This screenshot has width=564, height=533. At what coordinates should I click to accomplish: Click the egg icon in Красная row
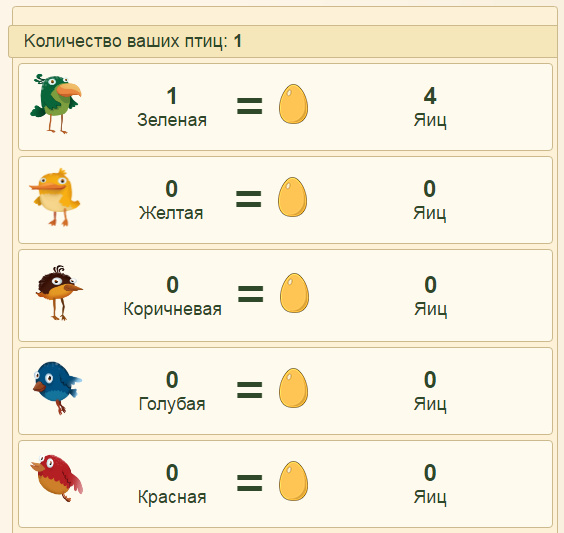tap(294, 481)
